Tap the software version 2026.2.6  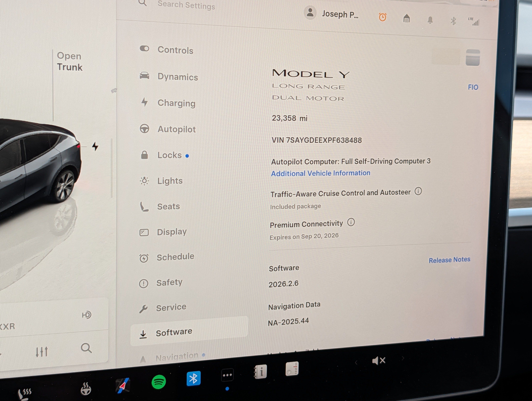283,284
